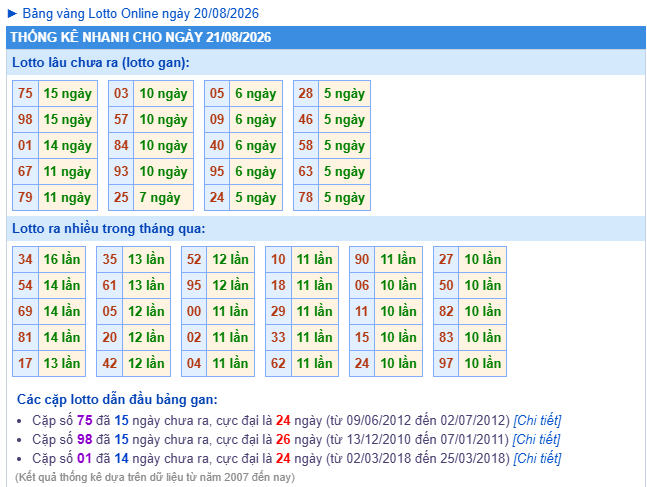Select number 17 in frequent lotto table
Image resolution: width=647 pixels, height=487 pixels.
[25, 363]
